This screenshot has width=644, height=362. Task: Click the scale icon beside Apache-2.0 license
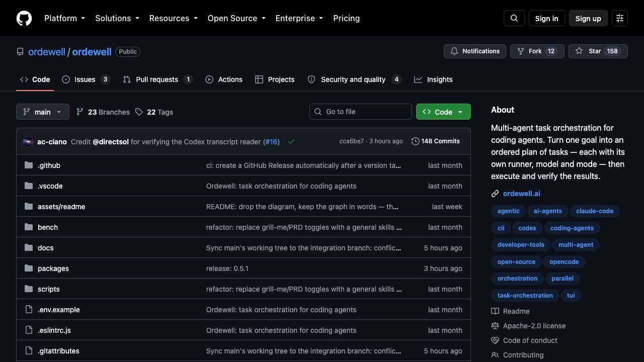point(495,326)
